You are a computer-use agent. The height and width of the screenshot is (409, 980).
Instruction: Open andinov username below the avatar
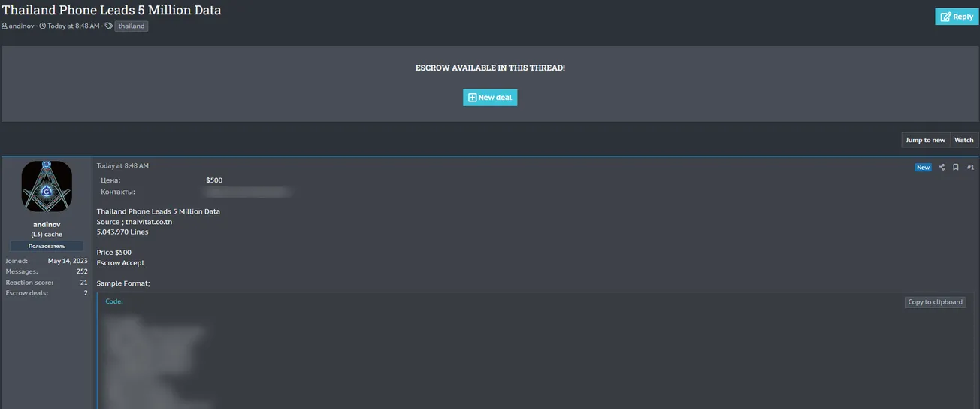pos(47,225)
